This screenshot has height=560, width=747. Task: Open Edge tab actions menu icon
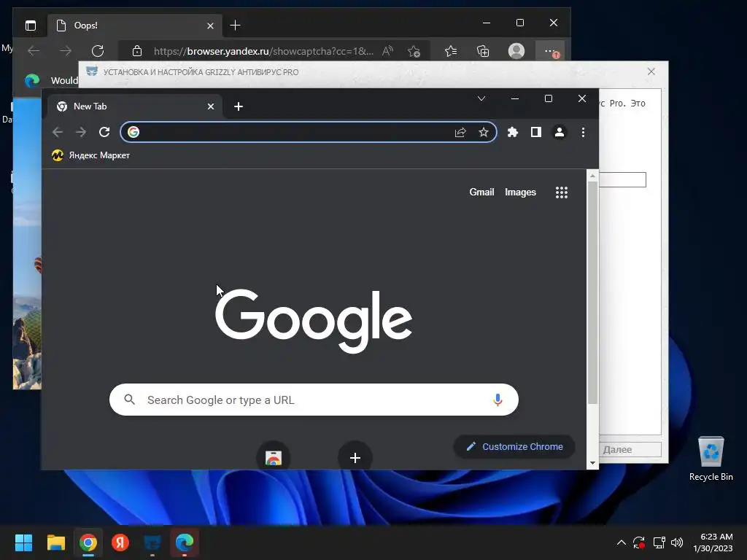(x=31, y=26)
